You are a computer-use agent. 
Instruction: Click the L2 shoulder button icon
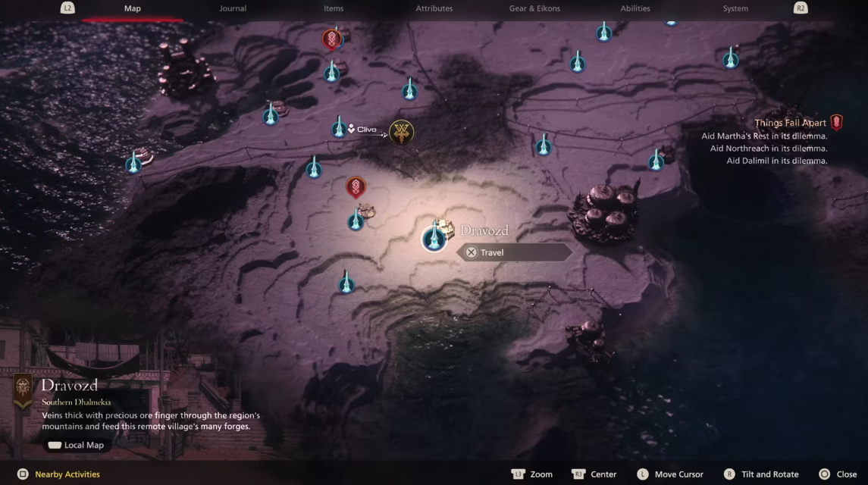click(x=67, y=8)
